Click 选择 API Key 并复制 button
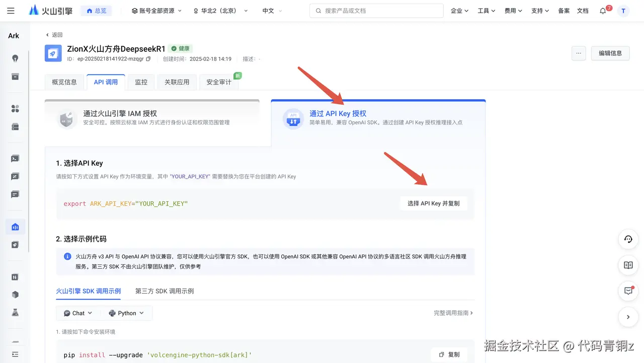Screen dimensions: 644x363 click(x=434, y=203)
